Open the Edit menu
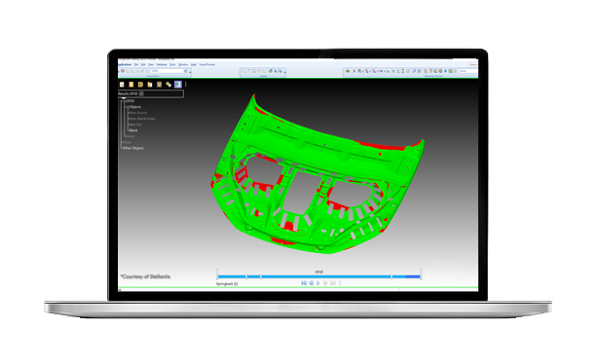Image resolution: width=596 pixels, height=364 pixels. pyautogui.click(x=143, y=64)
